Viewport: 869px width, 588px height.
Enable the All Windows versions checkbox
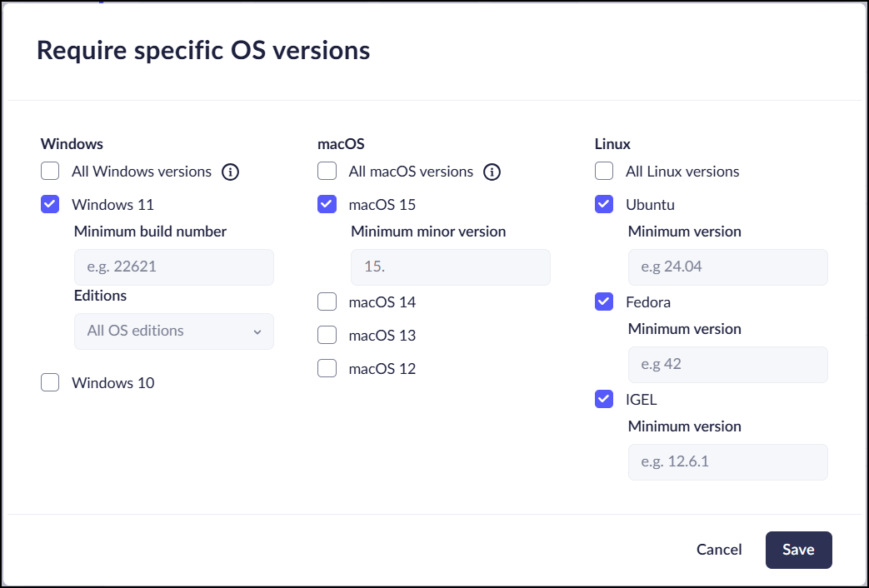pos(50,172)
